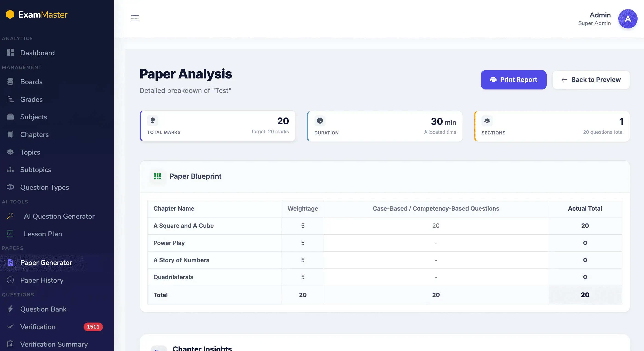Screen dimensions: 644x351
Task: Click the back arrow icon in Back to Preview
Action: 564,80
